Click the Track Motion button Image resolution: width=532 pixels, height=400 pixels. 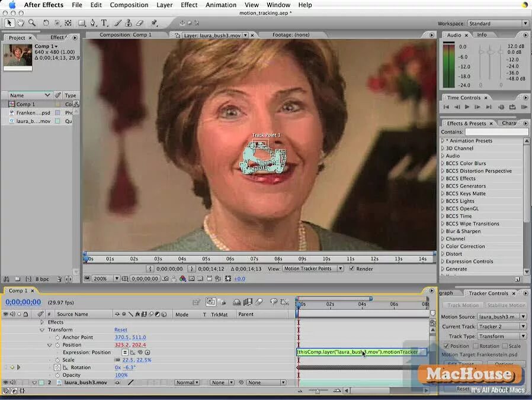(x=463, y=305)
